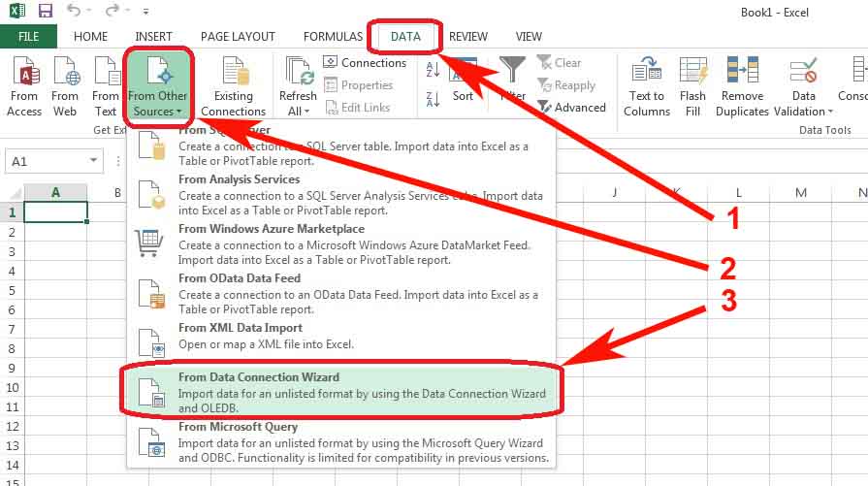Viewport: 868px width, 486px height.
Task: Import data From Web
Action: point(65,86)
